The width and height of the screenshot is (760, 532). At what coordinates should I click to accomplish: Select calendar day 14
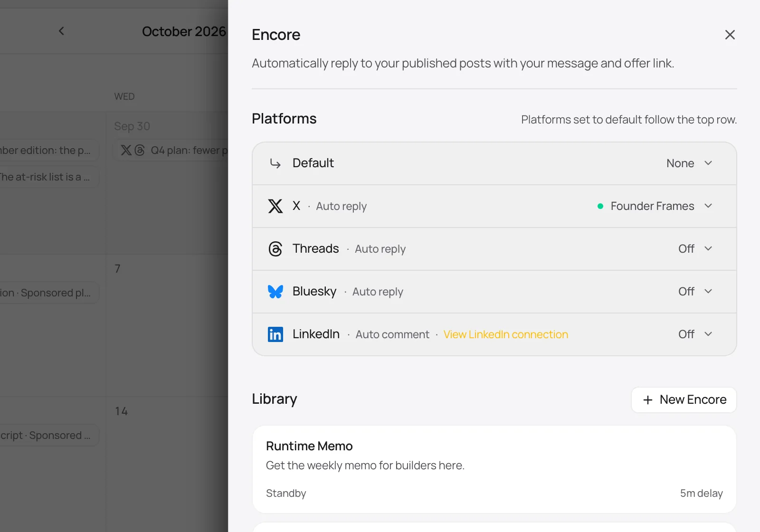pyautogui.click(x=121, y=411)
